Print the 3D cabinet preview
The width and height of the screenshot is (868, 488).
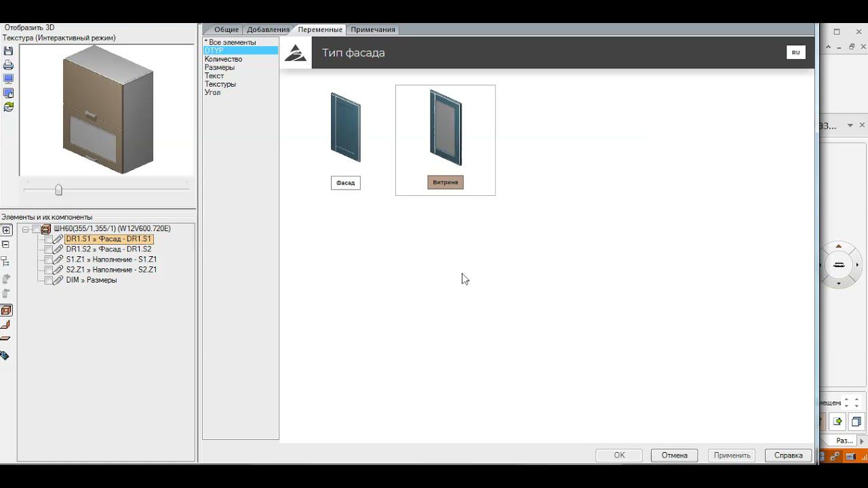[x=8, y=65]
